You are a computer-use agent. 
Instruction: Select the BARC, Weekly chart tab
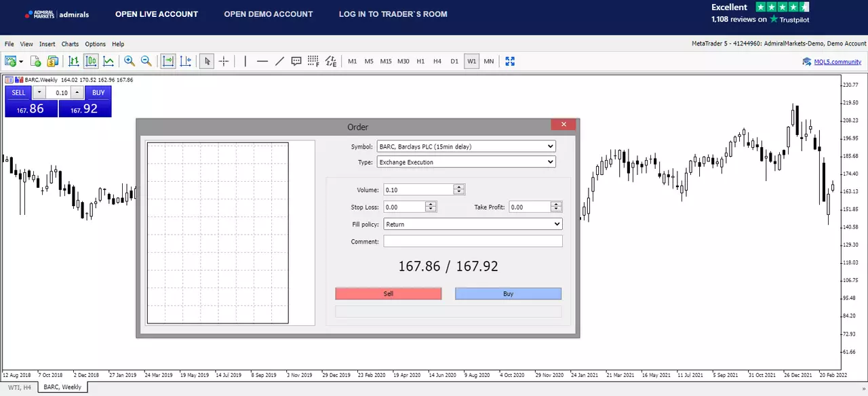coord(62,387)
